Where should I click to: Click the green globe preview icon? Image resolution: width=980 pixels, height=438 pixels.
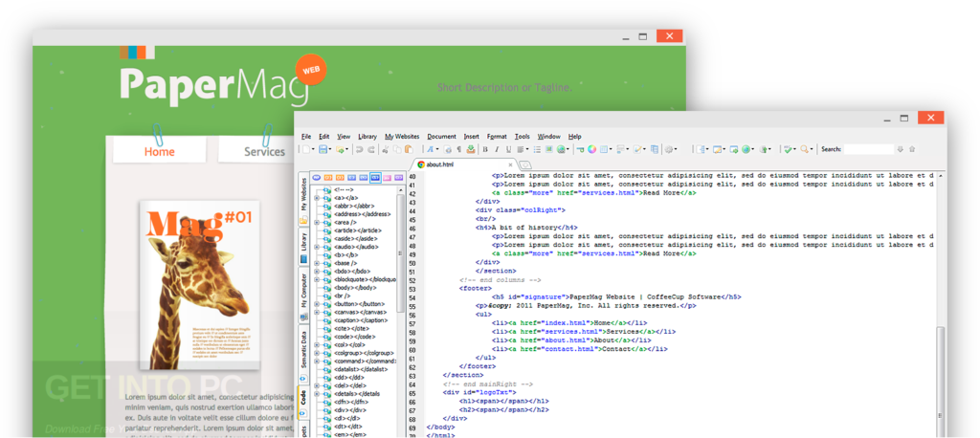746,149
